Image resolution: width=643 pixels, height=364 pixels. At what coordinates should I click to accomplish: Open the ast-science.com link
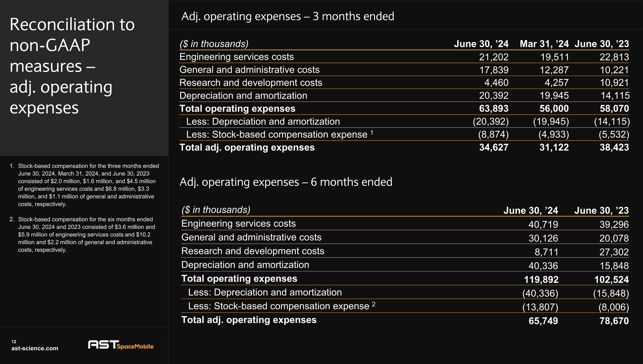(35, 348)
